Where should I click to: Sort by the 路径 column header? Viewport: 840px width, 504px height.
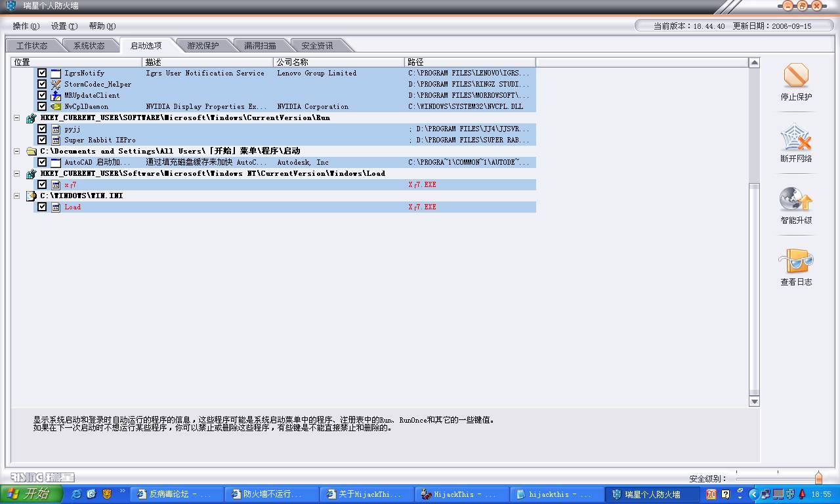coord(471,62)
